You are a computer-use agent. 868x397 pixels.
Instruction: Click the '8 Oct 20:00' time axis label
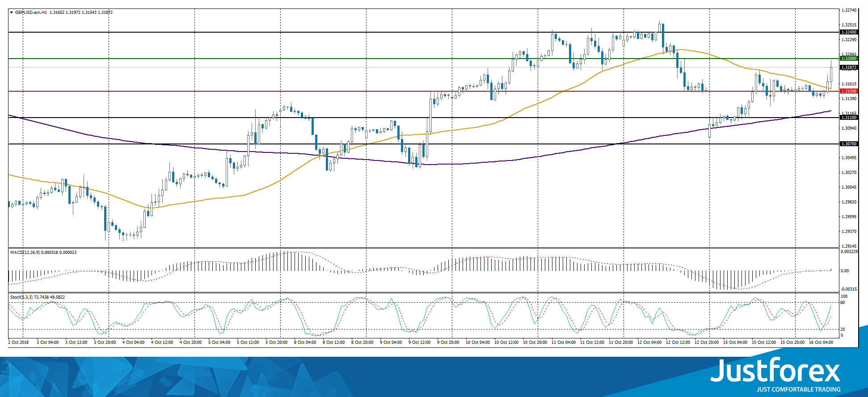[x=362, y=342]
